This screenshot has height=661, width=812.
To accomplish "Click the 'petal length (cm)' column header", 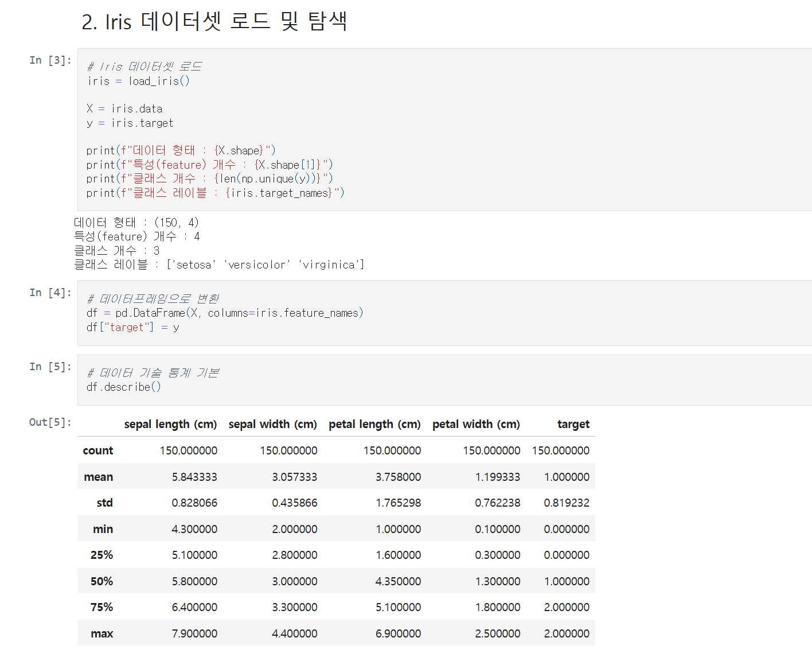I will 375,424.
